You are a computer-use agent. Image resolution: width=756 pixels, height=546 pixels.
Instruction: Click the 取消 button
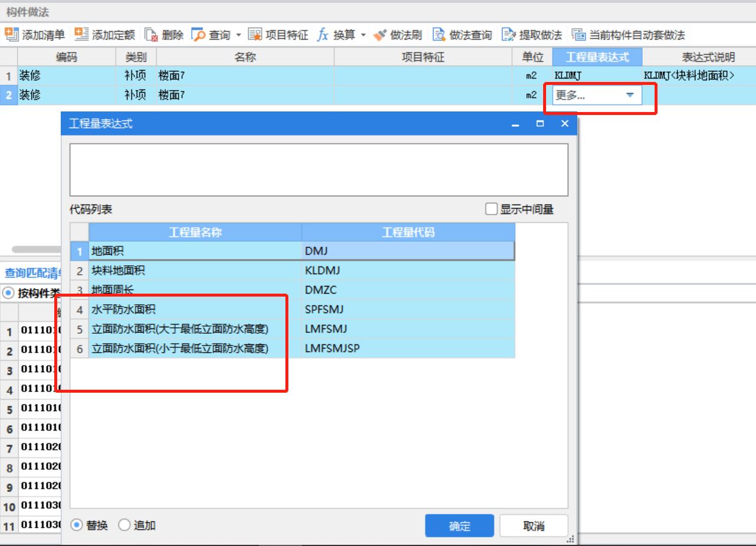tap(534, 526)
